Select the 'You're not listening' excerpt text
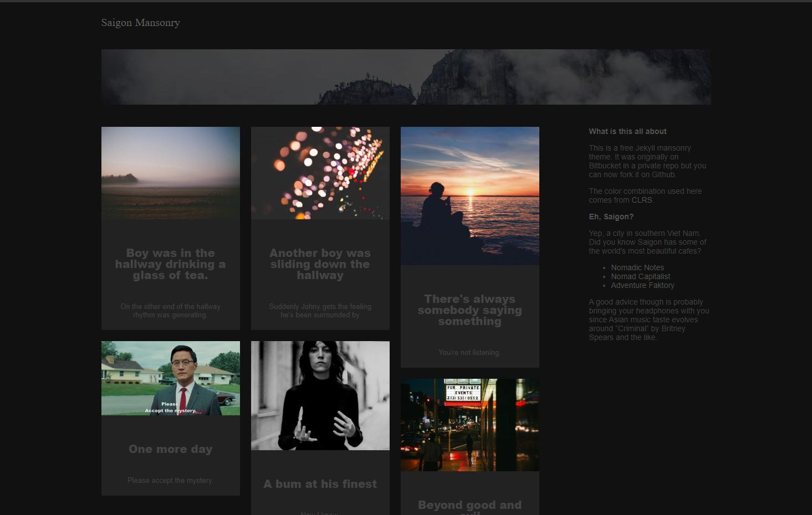Screen dimensions: 812x515 [x=469, y=352]
